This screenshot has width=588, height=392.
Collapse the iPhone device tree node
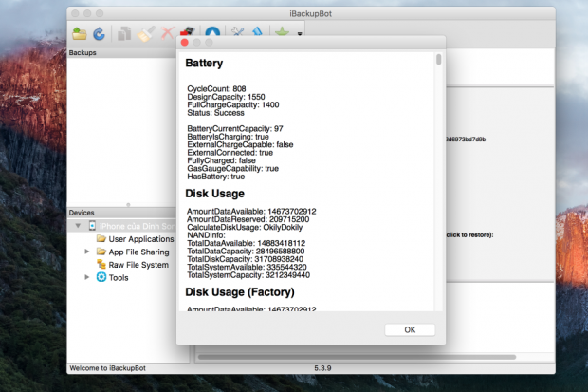coord(78,226)
